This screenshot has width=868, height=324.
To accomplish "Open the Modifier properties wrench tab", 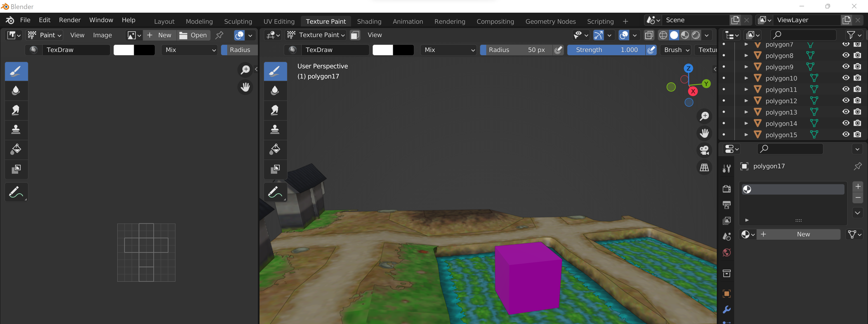I will pos(726,309).
